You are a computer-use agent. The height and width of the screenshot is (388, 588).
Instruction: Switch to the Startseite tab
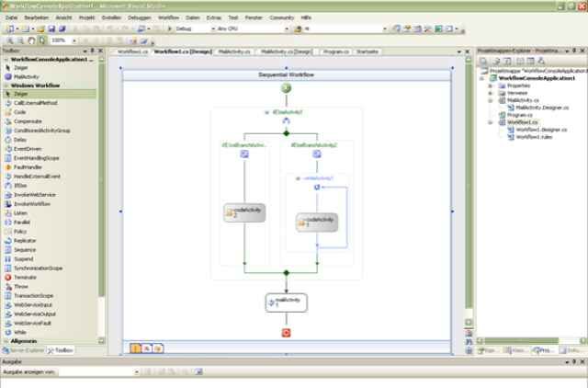coord(367,51)
